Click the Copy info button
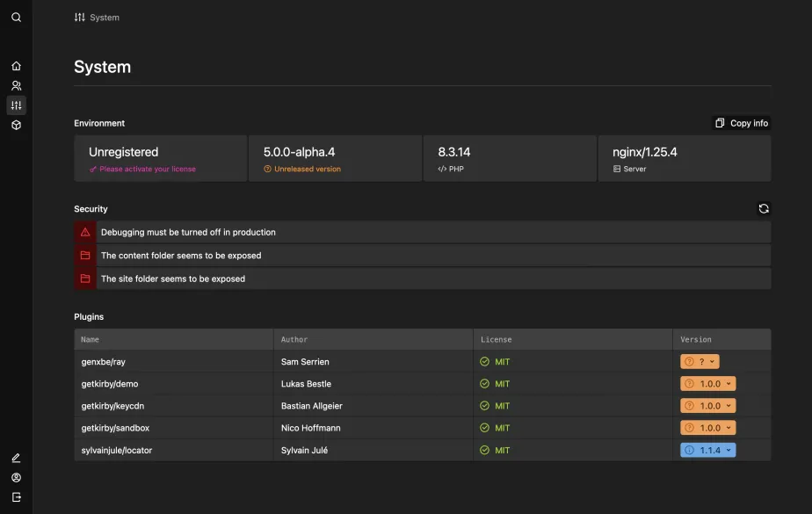812x514 pixels. tap(741, 123)
